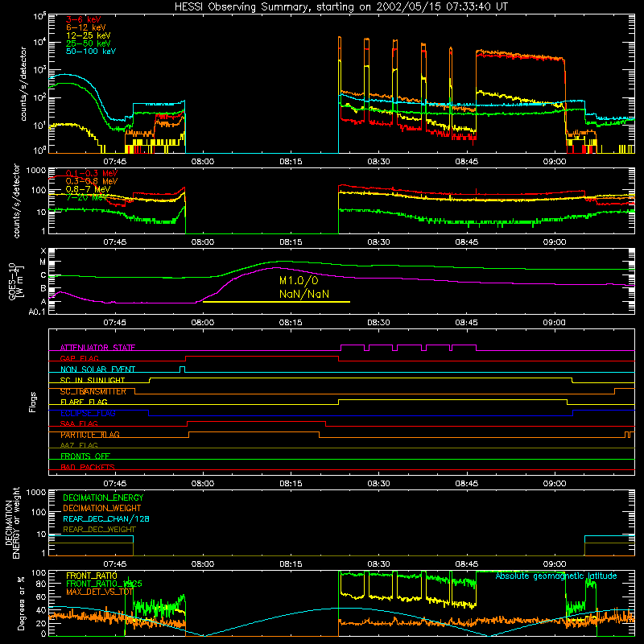Select the '3-6 keV' legend entry
644x644 pixels.
[x=83, y=19]
